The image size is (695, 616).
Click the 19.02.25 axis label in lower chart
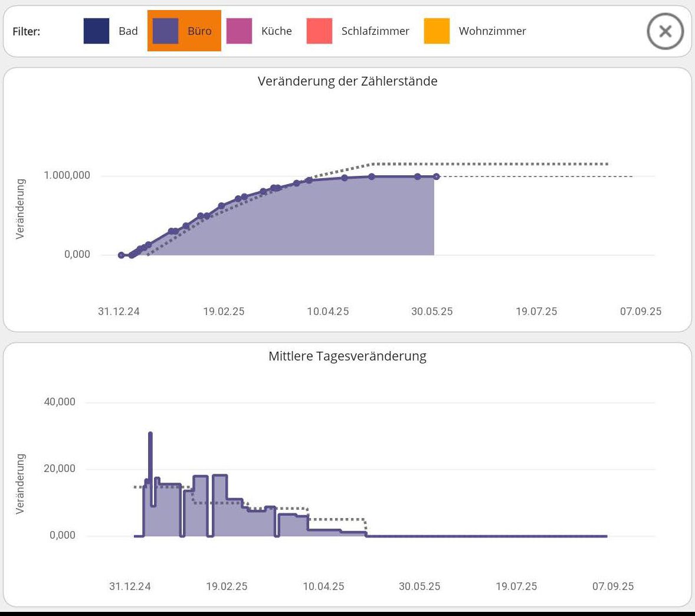(x=227, y=586)
